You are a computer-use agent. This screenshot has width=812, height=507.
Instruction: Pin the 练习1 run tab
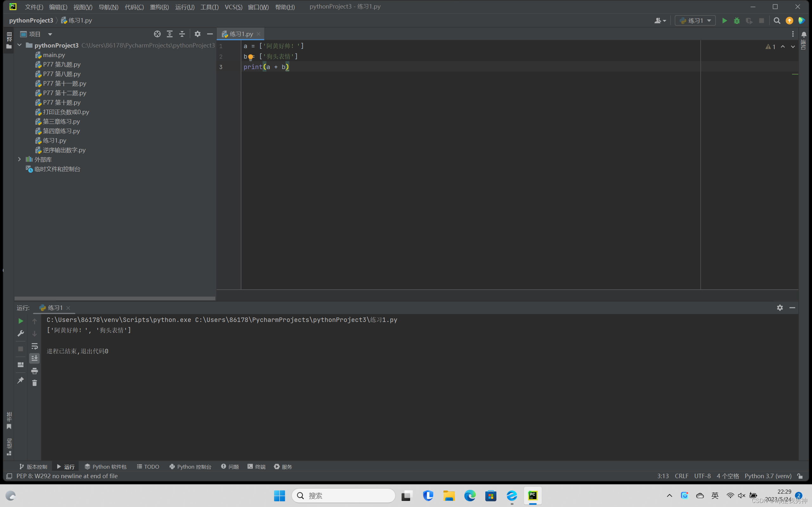click(21, 380)
